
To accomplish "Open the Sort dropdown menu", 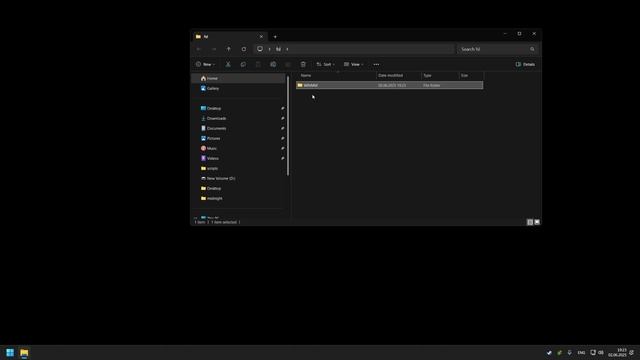I will [x=325, y=64].
